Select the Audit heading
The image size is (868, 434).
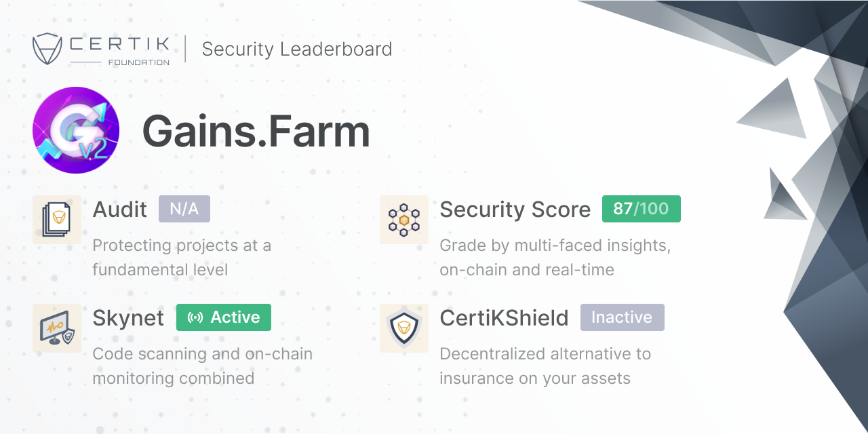[120, 209]
